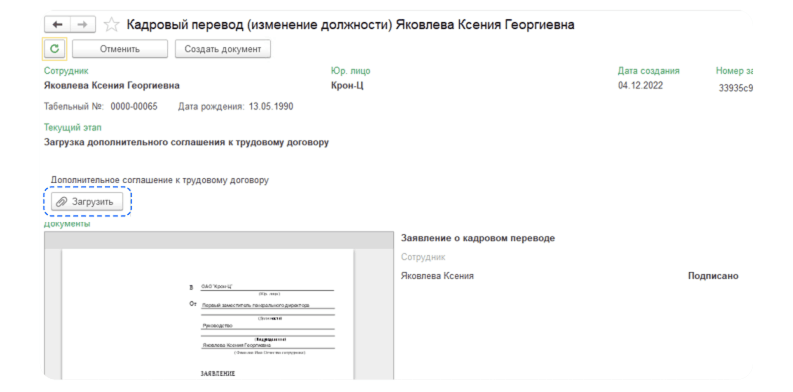Click the paperclip icon on Загрузить
793x392 pixels.
(x=61, y=202)
